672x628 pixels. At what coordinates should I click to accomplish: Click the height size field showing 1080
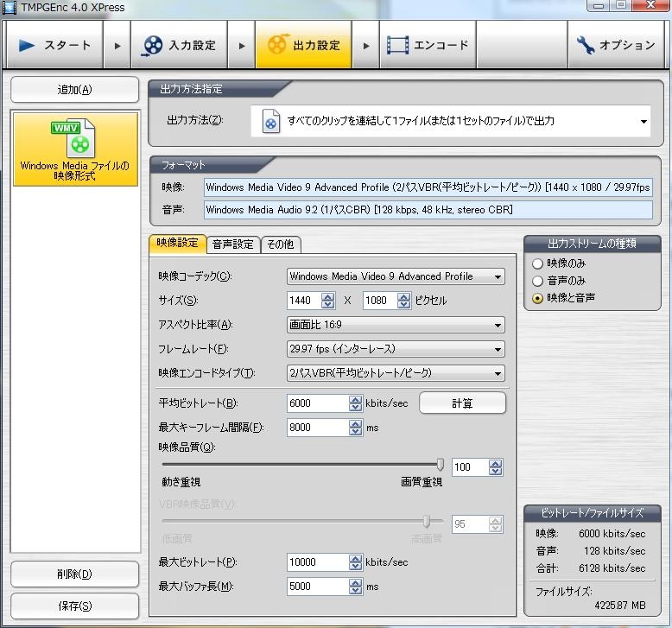(x=380, y=301)
